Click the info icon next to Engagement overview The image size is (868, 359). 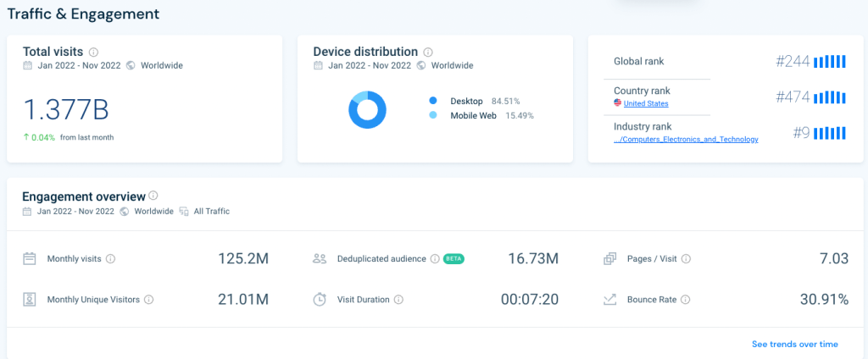(x=153, y=196)
